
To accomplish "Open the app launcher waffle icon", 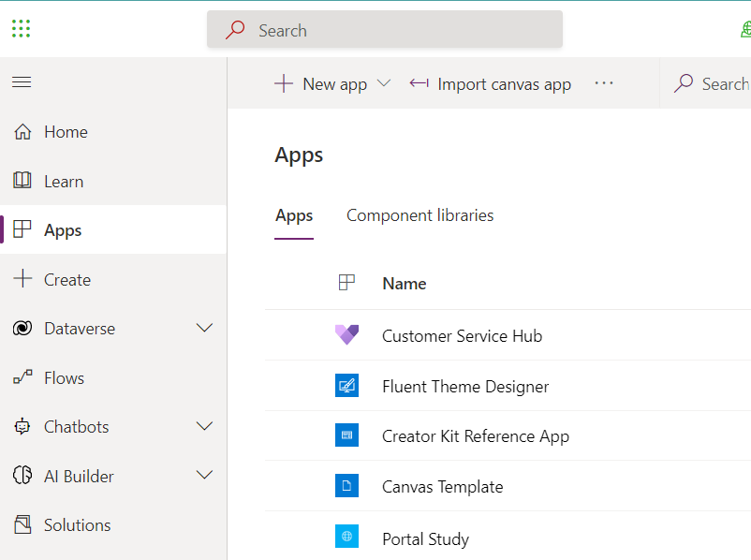I will click(x=22, y=29).
